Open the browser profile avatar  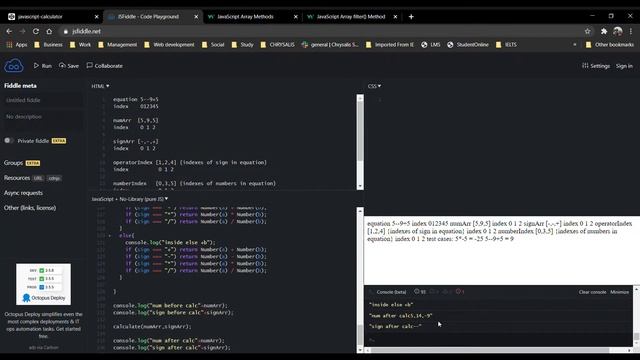click(x=618, y=31)
